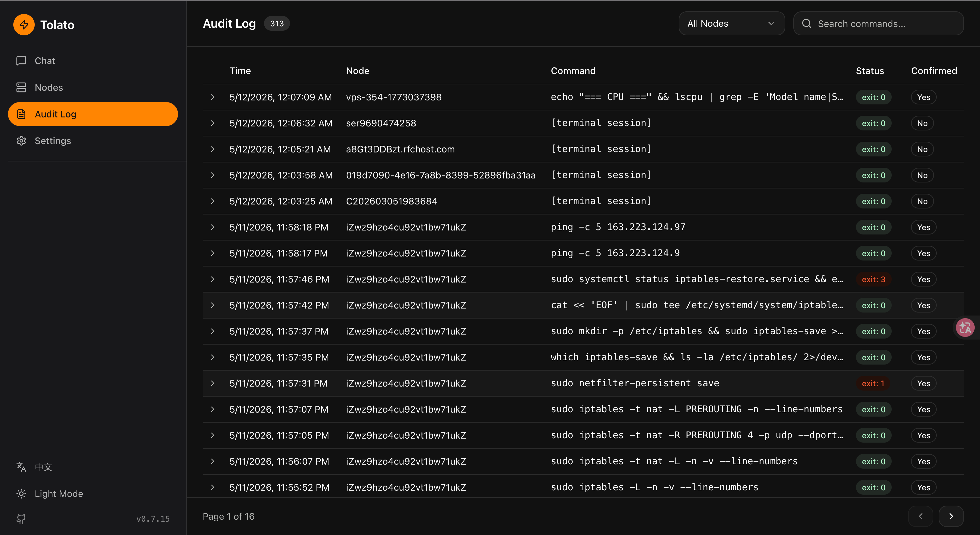
Task: Click the Time column header
Action: tap(240, 71)
